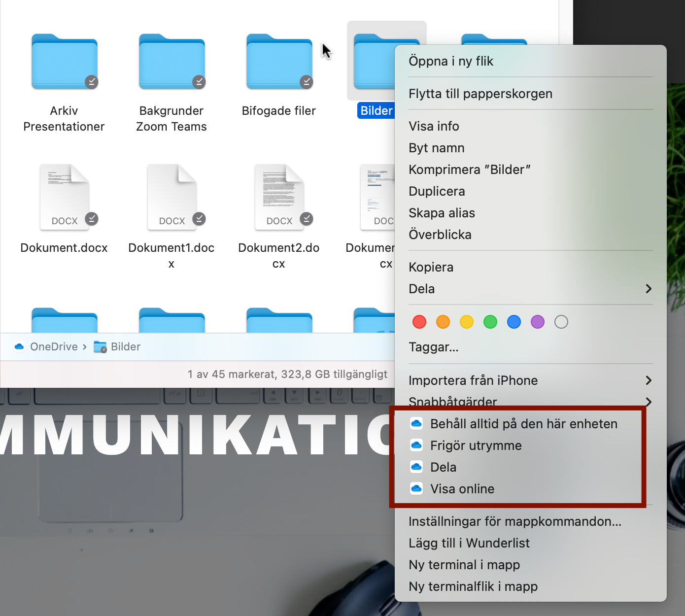The height and width of the screenshot is (616, 685).
Task: Open the Arkiv Presentationer folder icon
Action: 64,62
